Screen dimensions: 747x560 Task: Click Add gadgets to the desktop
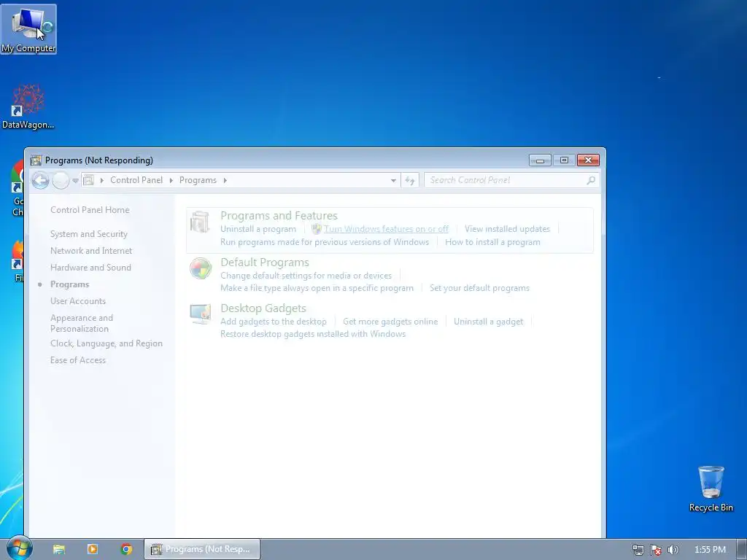(274, 322)
